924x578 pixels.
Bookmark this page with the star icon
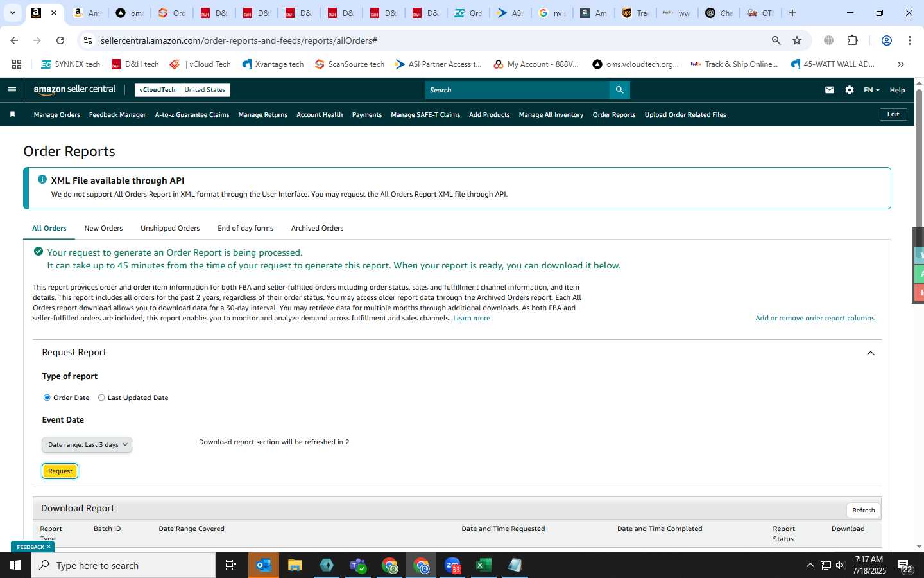797,40
